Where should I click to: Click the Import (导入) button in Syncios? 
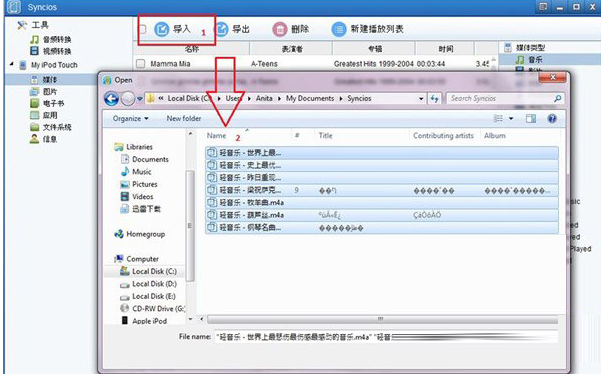pyautogui.click(x=172, y=29)
